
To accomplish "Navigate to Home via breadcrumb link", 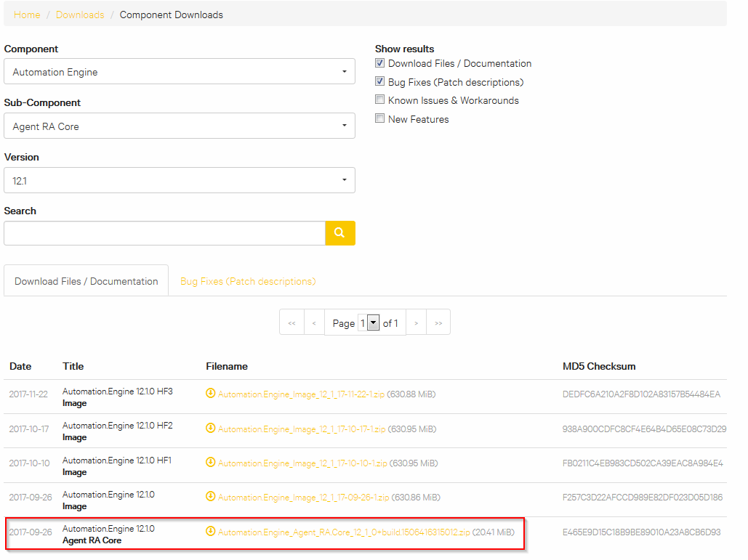I will click(x=26, y=14).
